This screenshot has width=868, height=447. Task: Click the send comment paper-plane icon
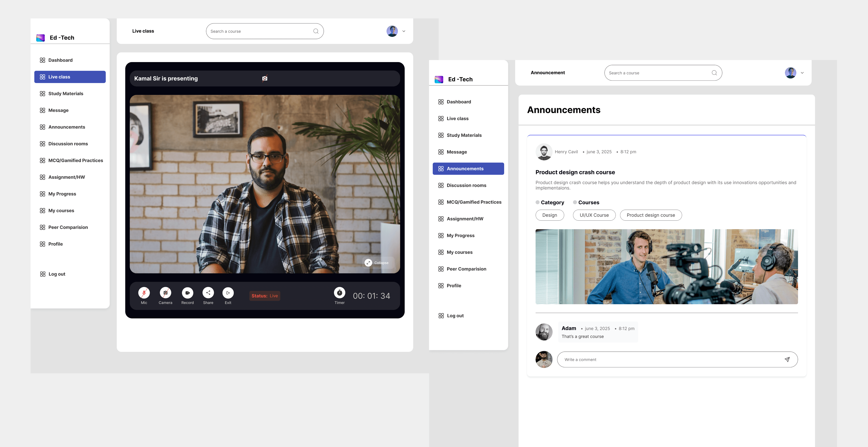coord(787,360)
